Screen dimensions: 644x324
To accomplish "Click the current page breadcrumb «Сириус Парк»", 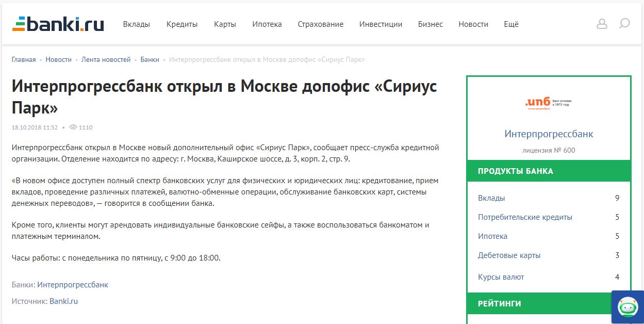I will tap(267, 60).
